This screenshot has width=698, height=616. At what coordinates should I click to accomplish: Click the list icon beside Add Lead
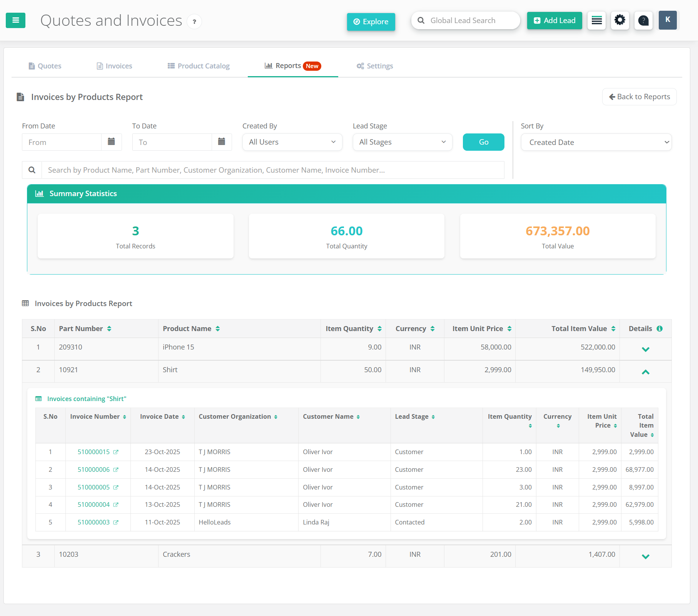click(x=596, y=20)
